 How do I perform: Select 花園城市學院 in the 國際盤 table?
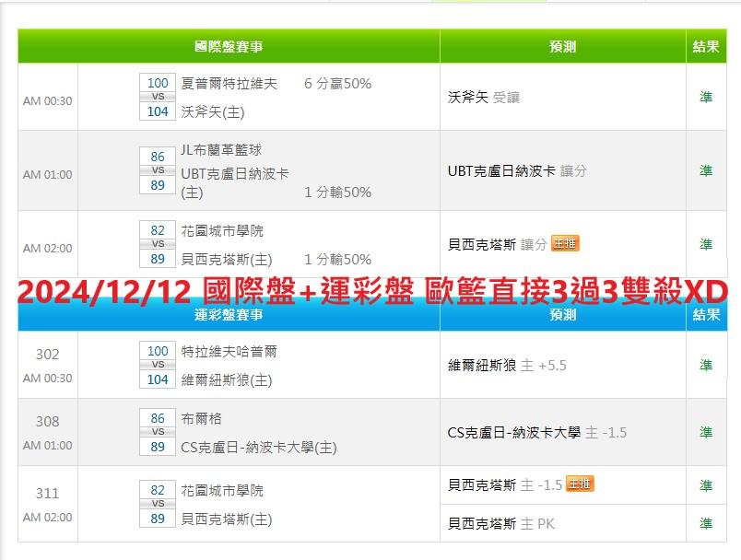(222, 231)
